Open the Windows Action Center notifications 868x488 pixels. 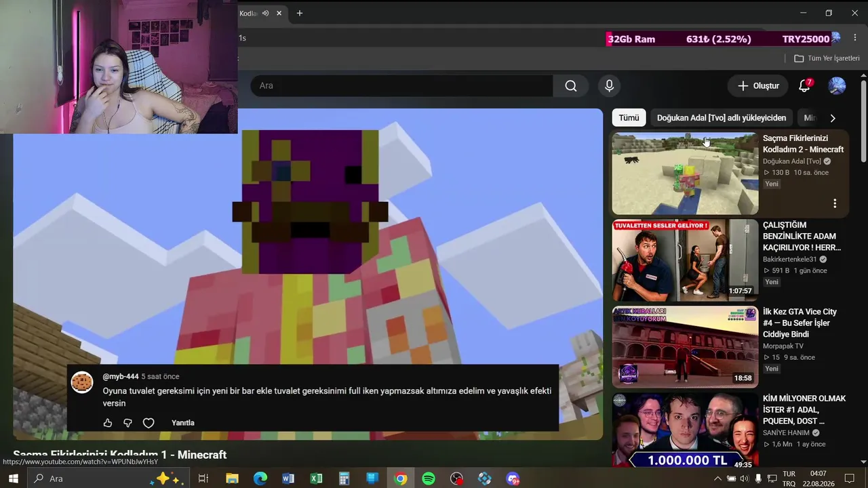pos(849,479)
